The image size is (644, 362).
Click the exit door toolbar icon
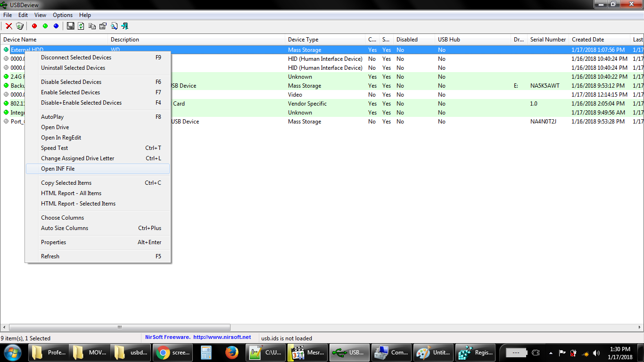[x=125, y=26]
